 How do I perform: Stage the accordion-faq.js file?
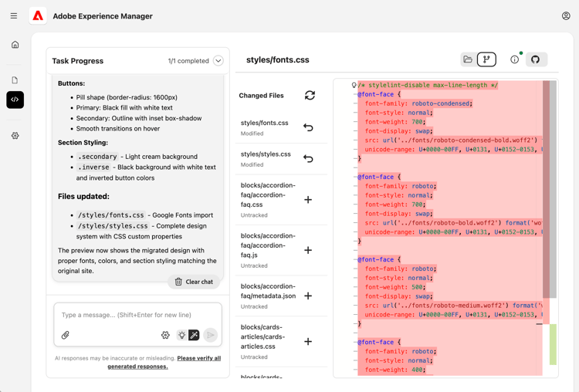coord(308,250)
